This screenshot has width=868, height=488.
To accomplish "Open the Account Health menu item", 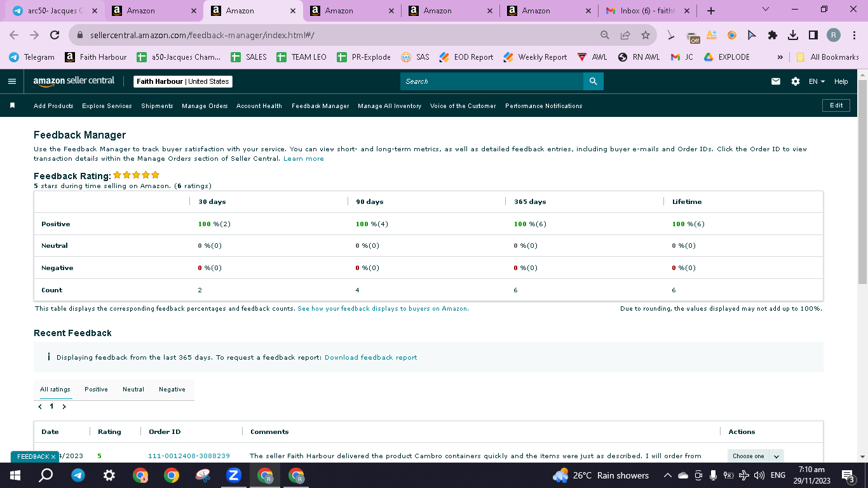I will (259, 106).
